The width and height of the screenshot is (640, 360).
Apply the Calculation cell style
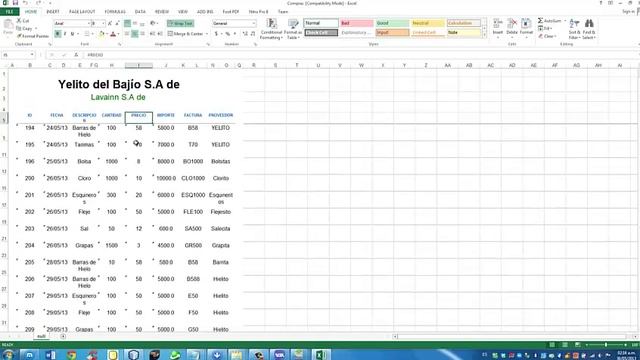464,23
